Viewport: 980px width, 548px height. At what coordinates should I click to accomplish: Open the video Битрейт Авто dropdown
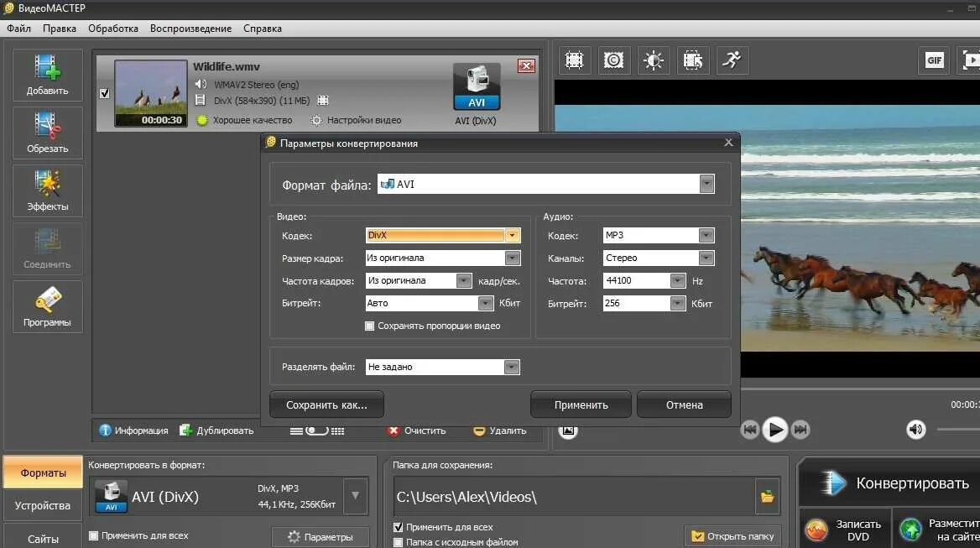click(486, 303)
